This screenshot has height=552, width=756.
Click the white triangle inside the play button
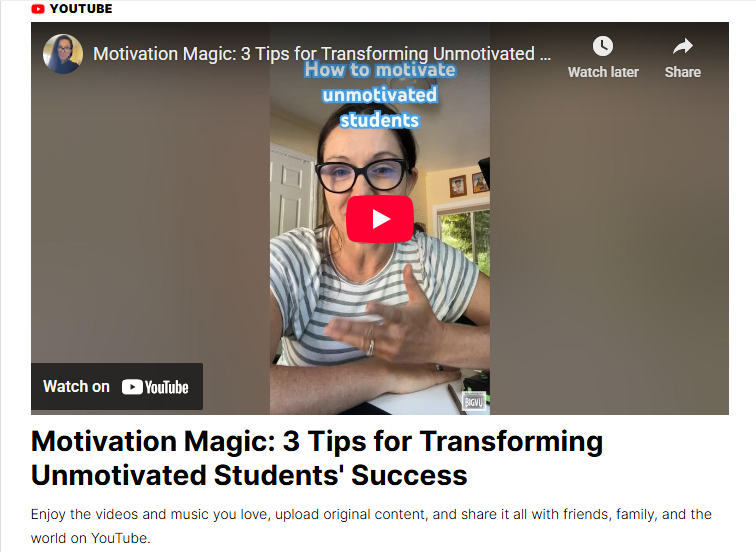(x=381, y=219)
